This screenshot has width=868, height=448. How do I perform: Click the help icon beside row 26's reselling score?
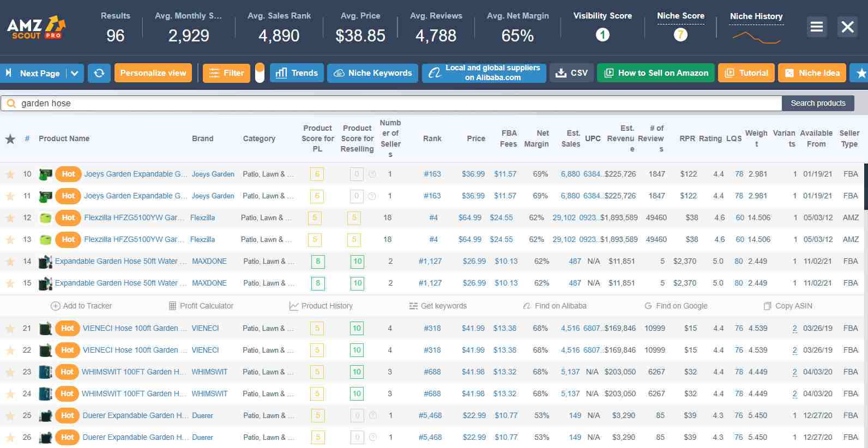coord(373,437)
